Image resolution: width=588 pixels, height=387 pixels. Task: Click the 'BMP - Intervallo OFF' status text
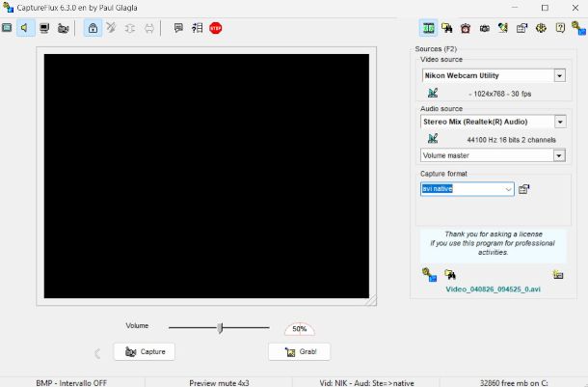71,383
